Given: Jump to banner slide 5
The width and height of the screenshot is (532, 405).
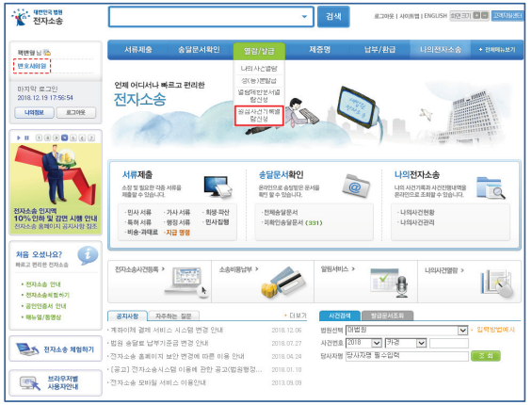Looking at the screenshot, I should tap(73, 138).
